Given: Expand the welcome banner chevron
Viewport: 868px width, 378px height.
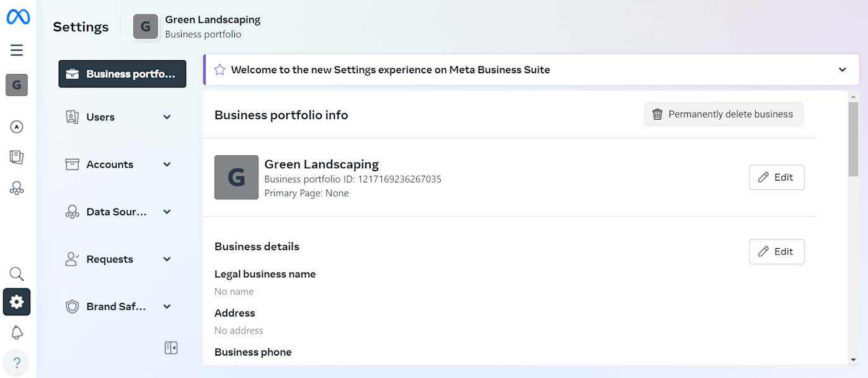Looking at the screenshot, I should coord(843,70).
